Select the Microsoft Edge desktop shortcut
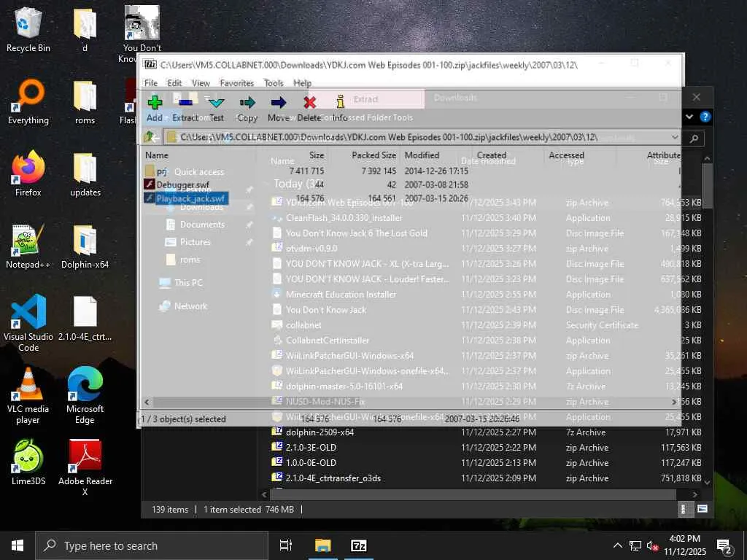The height and width of the screenshot is (560, 747). point(85,396)
